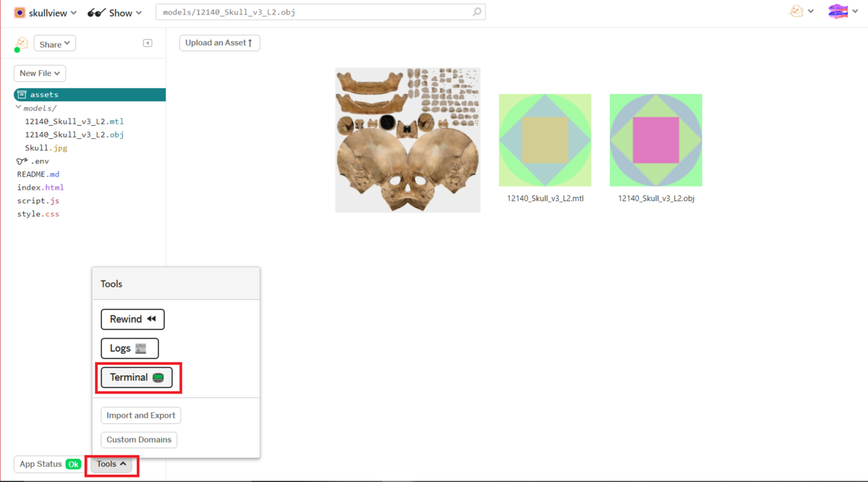
Task: Open the index.html file
Action: [38, 187]
